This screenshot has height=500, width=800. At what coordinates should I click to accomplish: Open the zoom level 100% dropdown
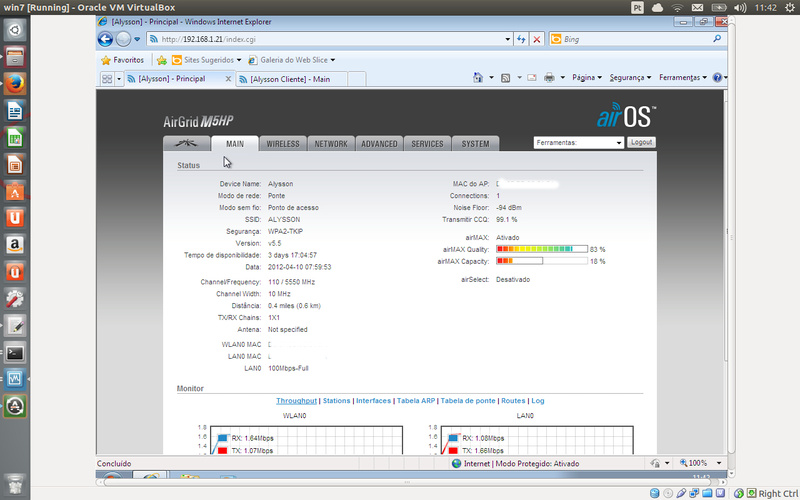(719, 463)
